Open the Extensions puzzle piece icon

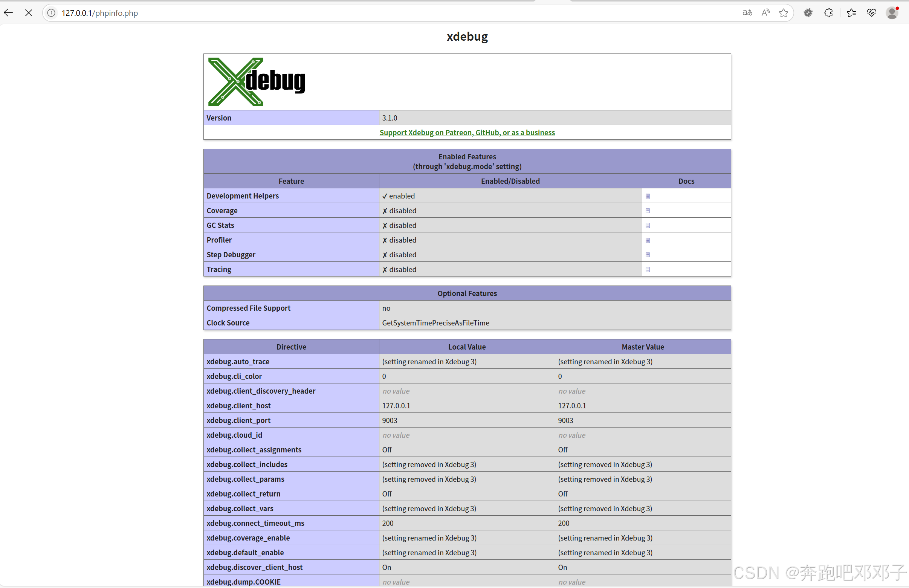(x=828, y=13)
